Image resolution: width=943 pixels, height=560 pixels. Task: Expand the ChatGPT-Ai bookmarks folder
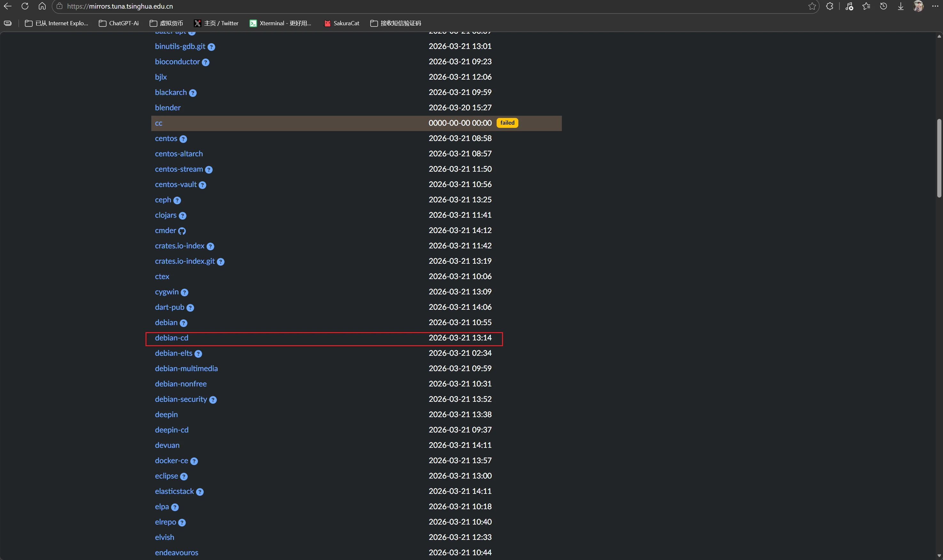pos(119,23)
